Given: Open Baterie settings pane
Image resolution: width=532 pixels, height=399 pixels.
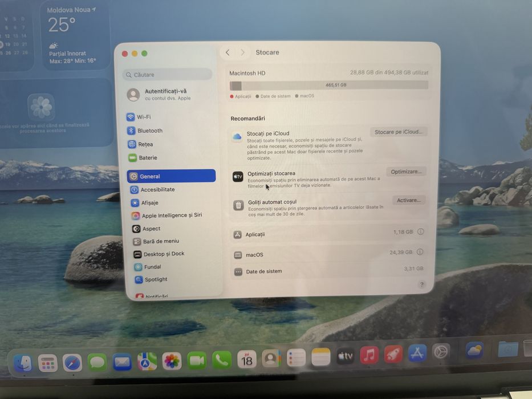Looking at the screenshot, I should pyautogui.click(x=143, y=158).
